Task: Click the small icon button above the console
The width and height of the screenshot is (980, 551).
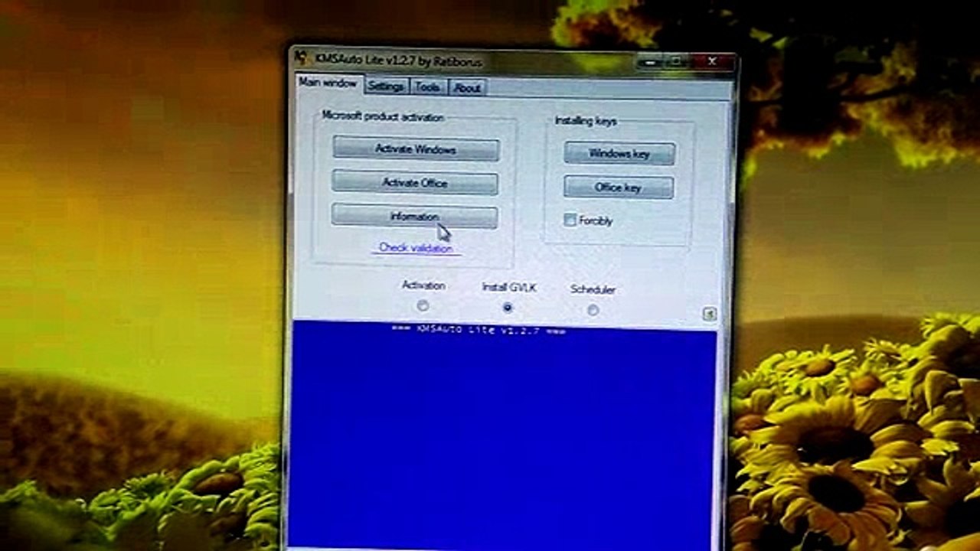Action: pos(709,314)
